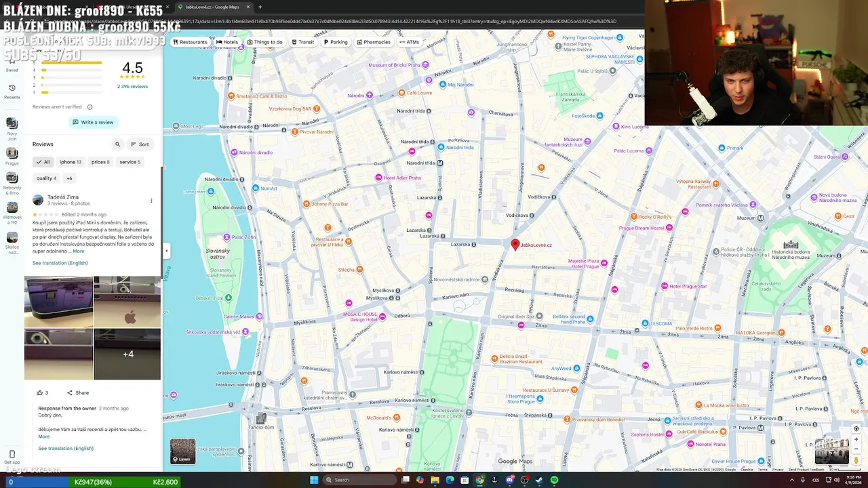Show hidden system tray icons chevron
Screen dimensions: 868x488
coord(791,480)
